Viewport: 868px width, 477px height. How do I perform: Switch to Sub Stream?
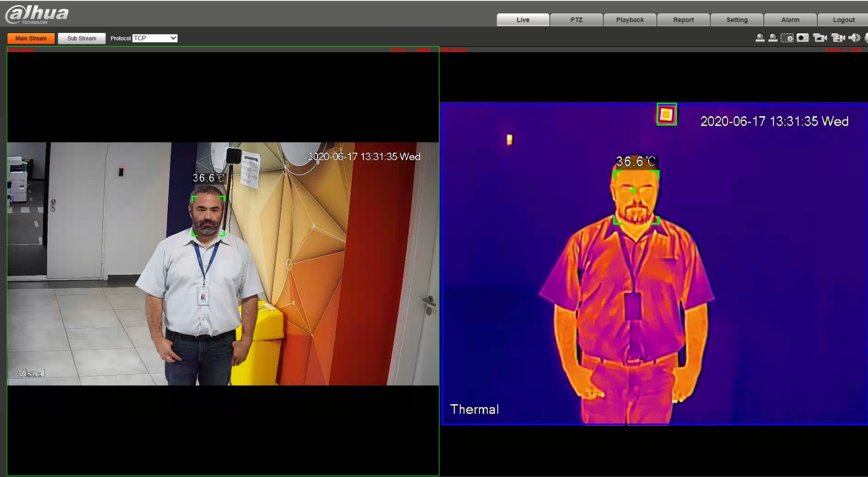82,39
